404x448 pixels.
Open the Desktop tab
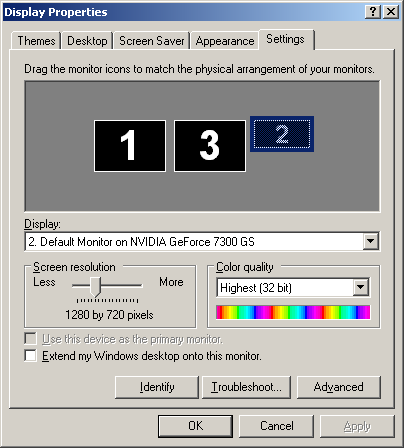[x=87, y=41]
